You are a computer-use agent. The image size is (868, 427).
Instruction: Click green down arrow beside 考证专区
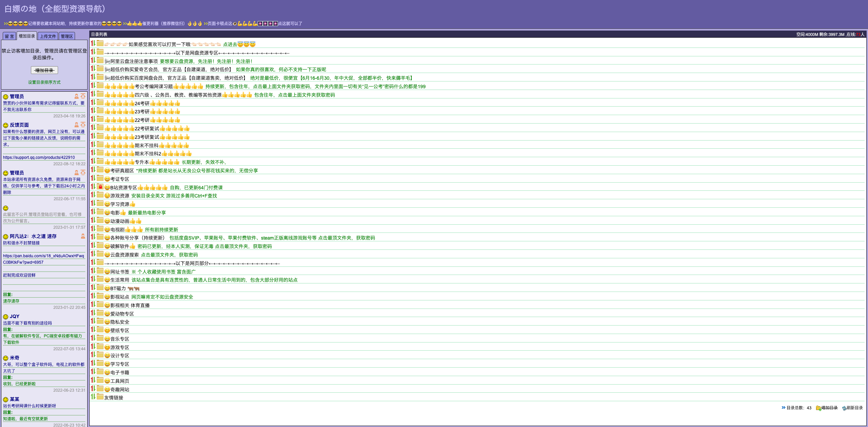click(x=94, y=179)
